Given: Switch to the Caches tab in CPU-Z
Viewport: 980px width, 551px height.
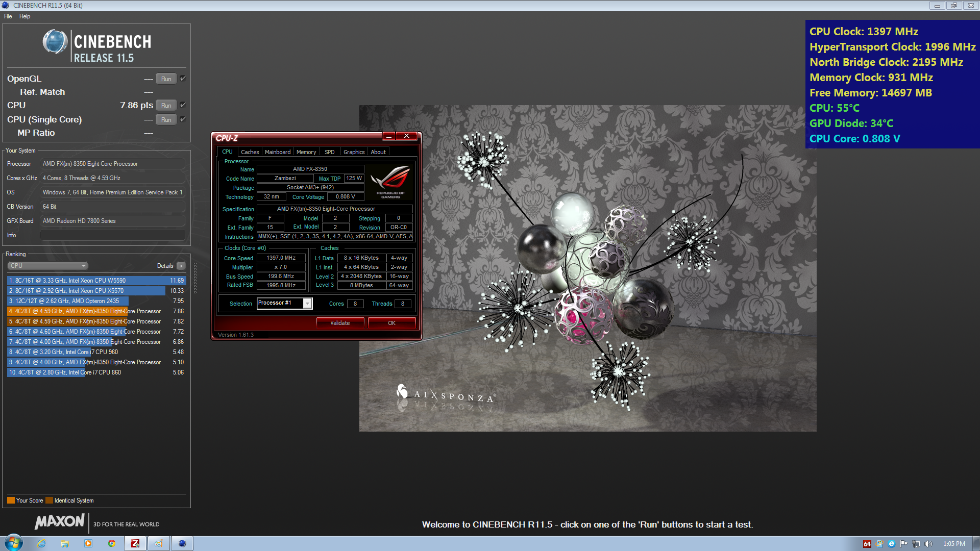Looking at the screenshot, I should (x=250, y=152).
